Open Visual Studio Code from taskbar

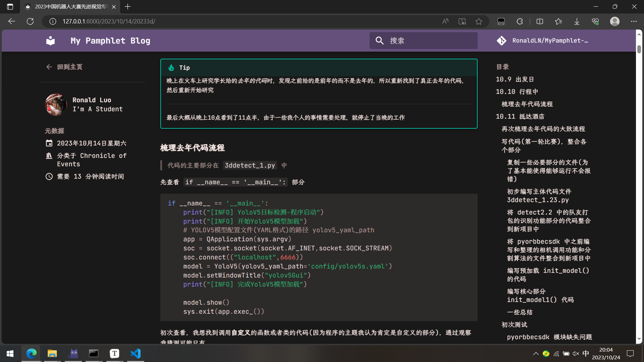click(136, 354)
